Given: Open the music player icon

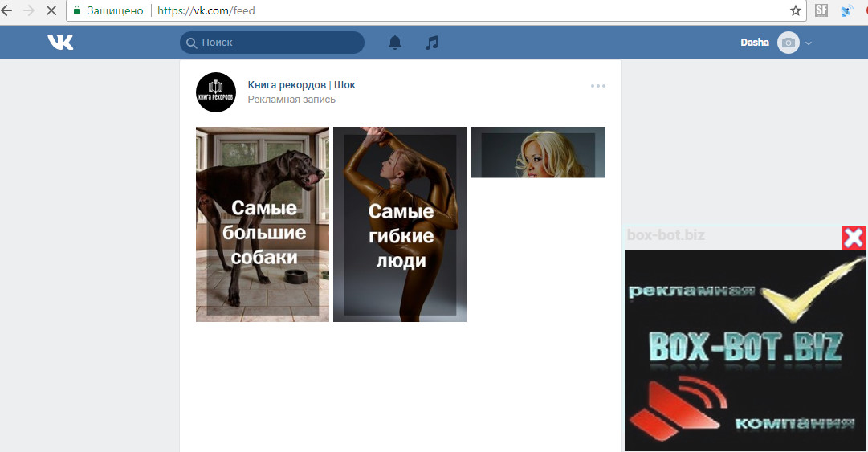Looking at the screenshot, I should point(432,43).
